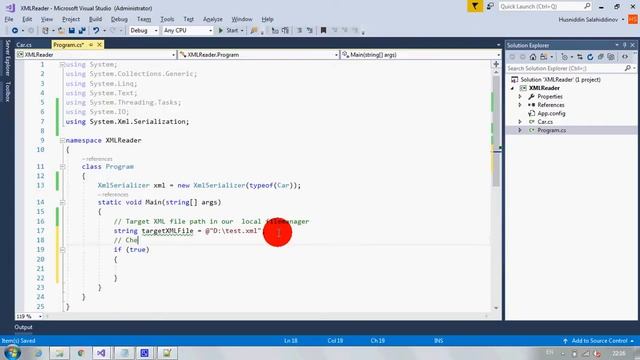Image resolution: width=640 pixels, height=360 pixels.
Task: Click the 'Ln 18' status bar entry
Action: click(291, 341)
